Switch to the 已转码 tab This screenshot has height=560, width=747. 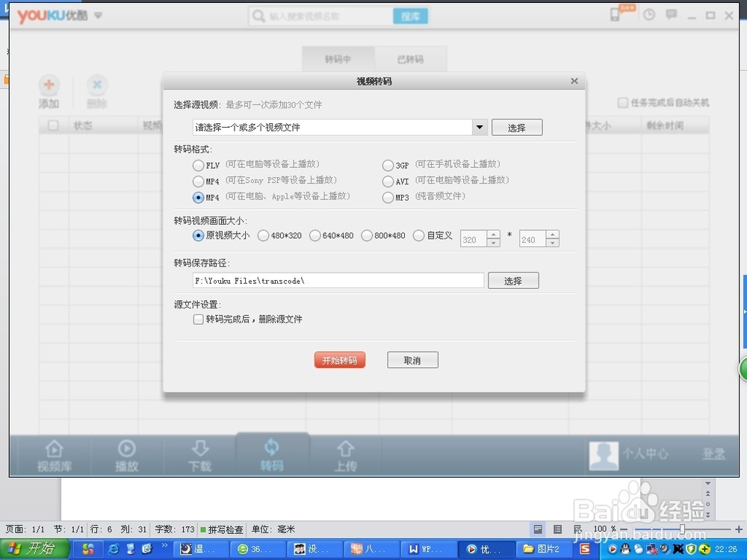coord(411,59)
